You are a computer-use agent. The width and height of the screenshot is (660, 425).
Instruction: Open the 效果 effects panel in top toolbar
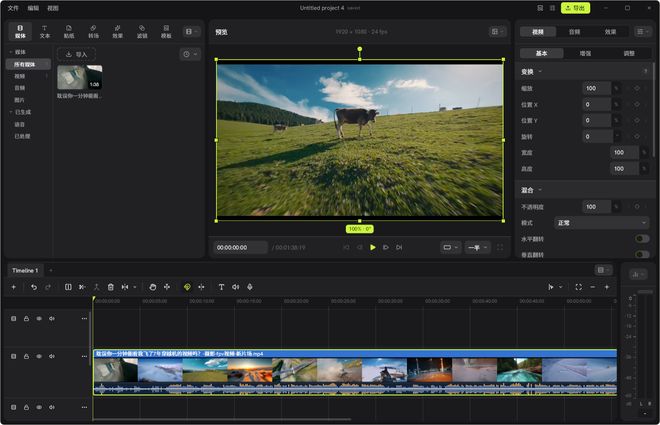click(x=117, y=32)
